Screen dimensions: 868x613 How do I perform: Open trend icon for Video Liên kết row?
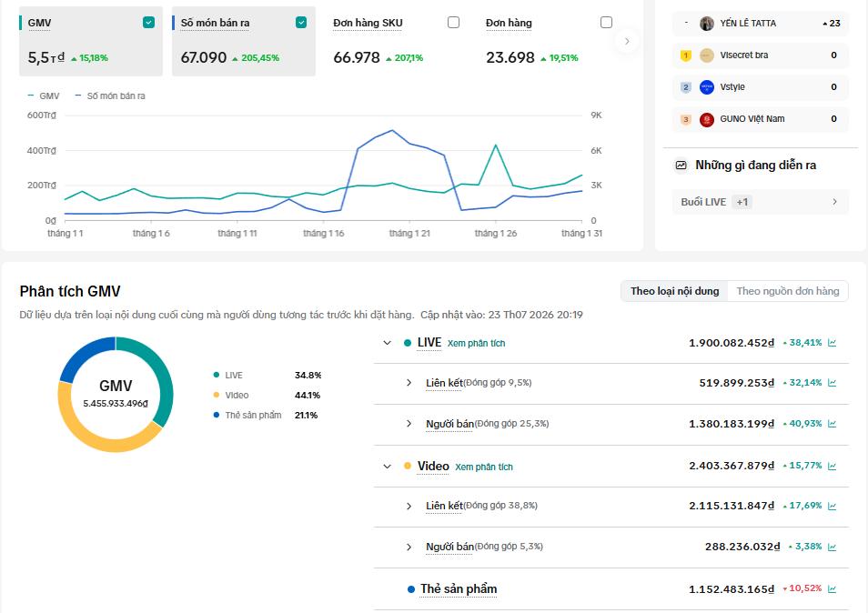point(832,507)
